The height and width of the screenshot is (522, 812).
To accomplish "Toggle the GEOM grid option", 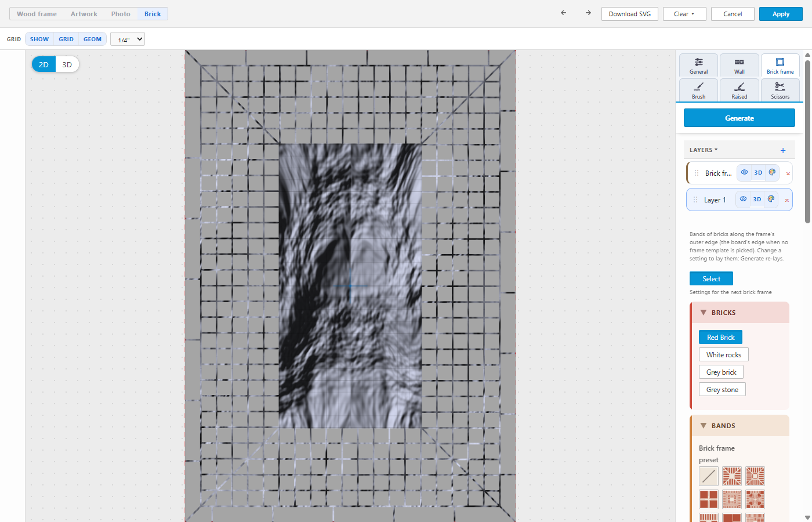I will pos(92,39).
